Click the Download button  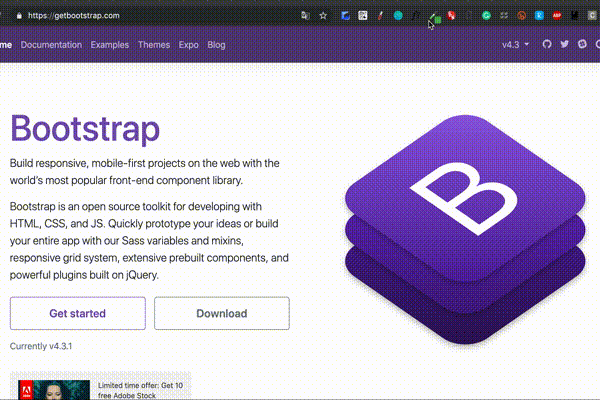[x=222, y=313]
